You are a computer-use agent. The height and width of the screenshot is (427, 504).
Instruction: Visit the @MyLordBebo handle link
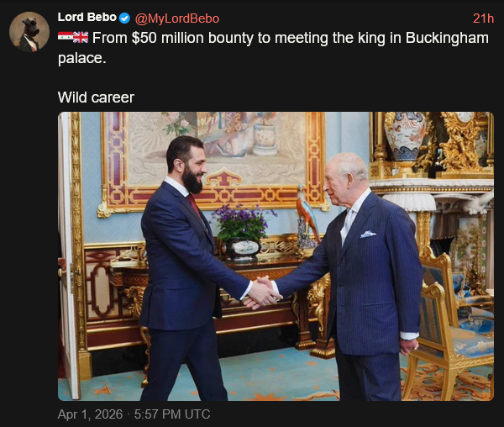coord(176,18)
